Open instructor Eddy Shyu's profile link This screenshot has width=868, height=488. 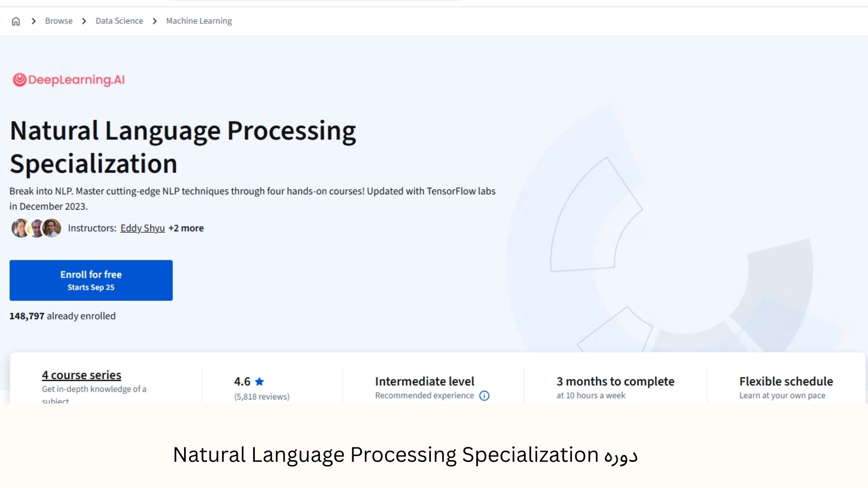142,228
